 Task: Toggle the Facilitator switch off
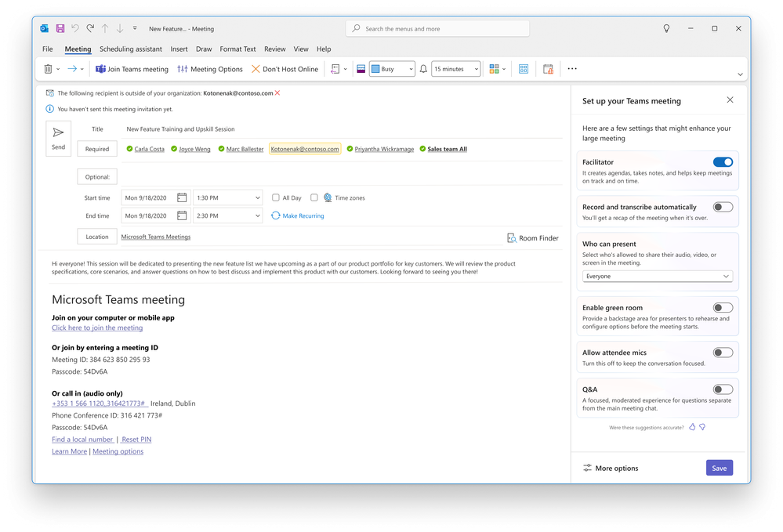pos(723,161)
